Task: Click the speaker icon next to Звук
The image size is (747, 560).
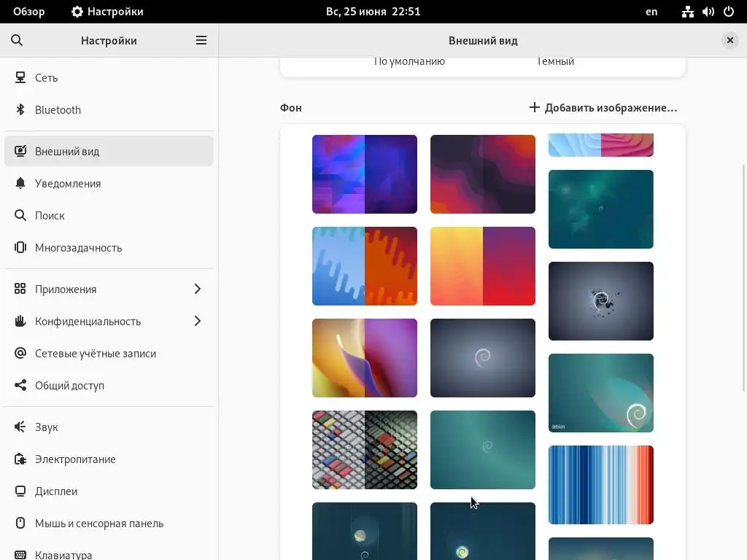Action: (x=20, y=427)
